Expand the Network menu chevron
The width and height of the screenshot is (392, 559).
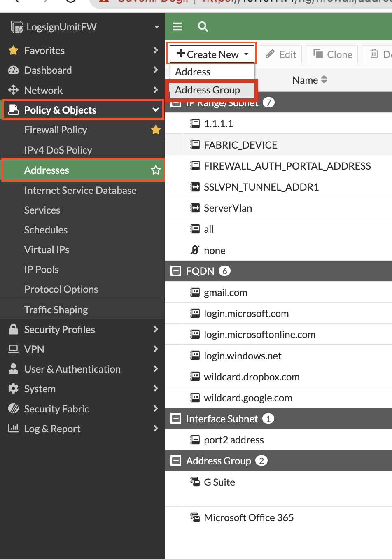(x=156, y=90)
